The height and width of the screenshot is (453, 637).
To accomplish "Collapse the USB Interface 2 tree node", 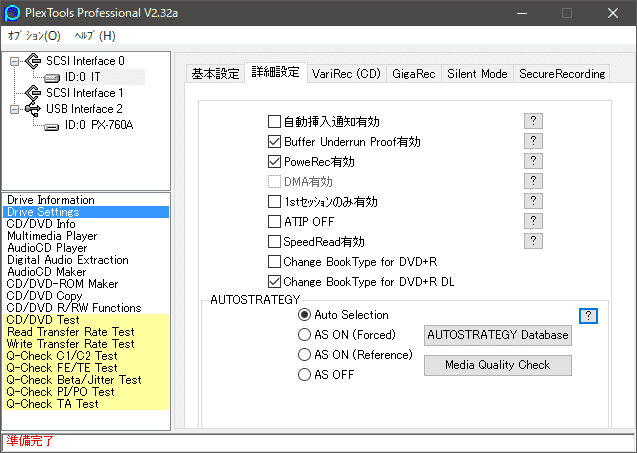I will point(15,109).
